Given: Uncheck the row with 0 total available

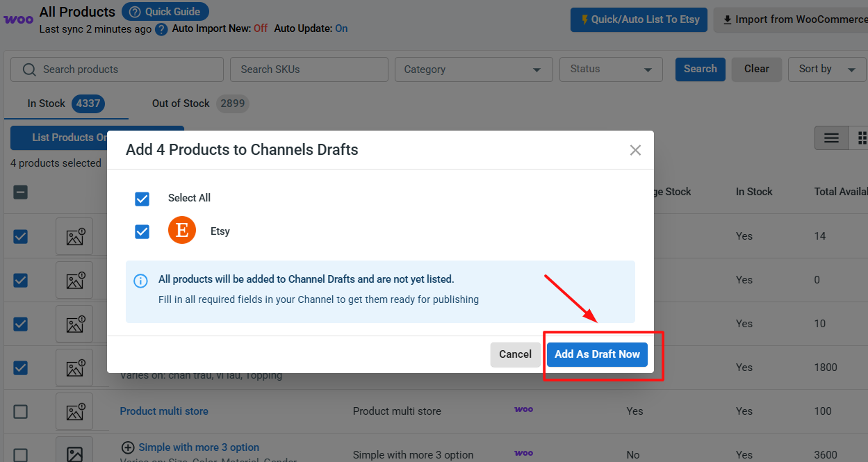Looking at the screenshot, I should tap(21, 280).
